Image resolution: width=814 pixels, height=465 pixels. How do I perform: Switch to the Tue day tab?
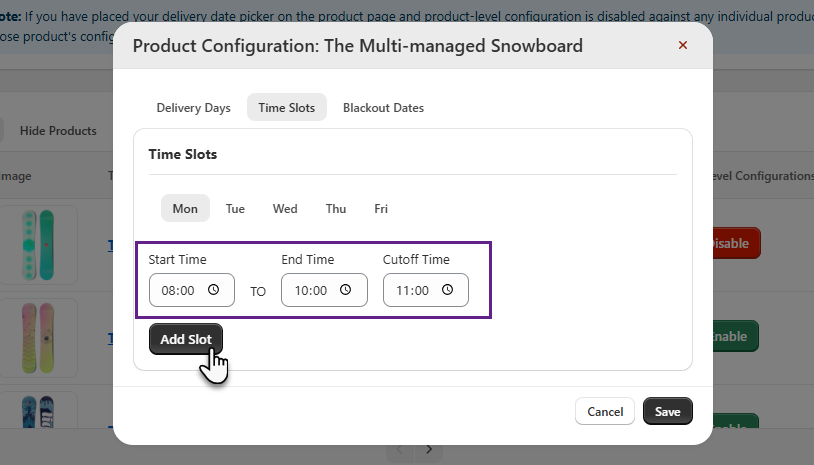tap(235, 209)
